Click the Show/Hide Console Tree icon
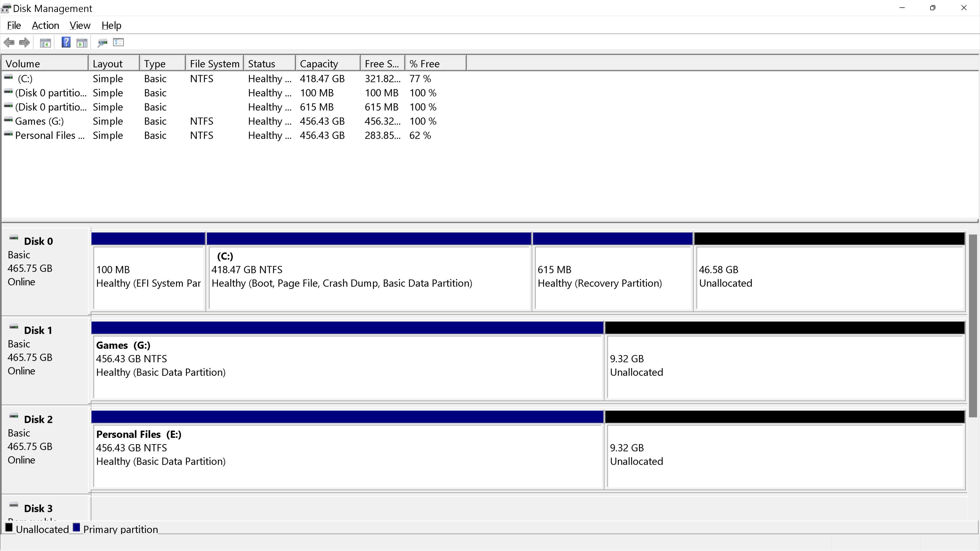This screenshot has height=551, width=980. (45, 43)
